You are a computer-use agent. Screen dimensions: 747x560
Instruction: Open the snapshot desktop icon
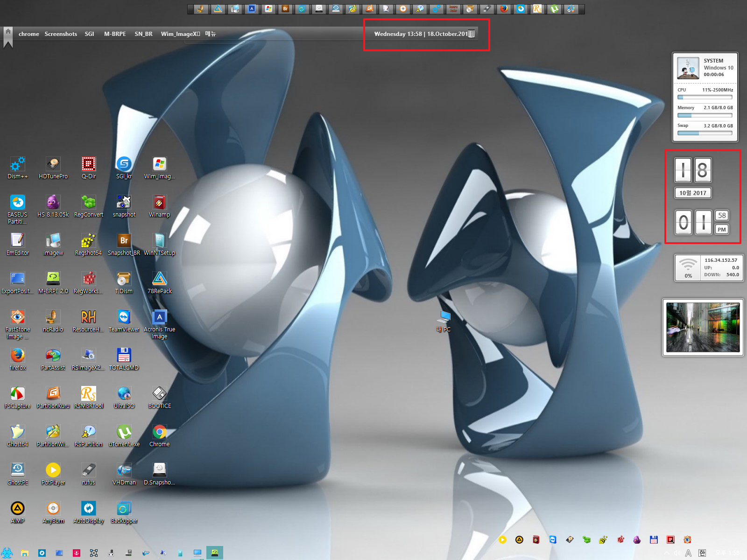(124, 206)
